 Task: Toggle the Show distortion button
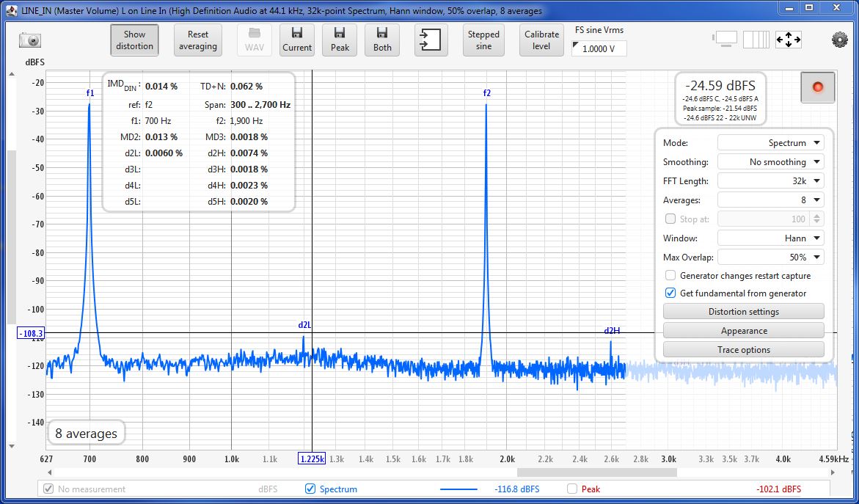(x=134, y=40)
